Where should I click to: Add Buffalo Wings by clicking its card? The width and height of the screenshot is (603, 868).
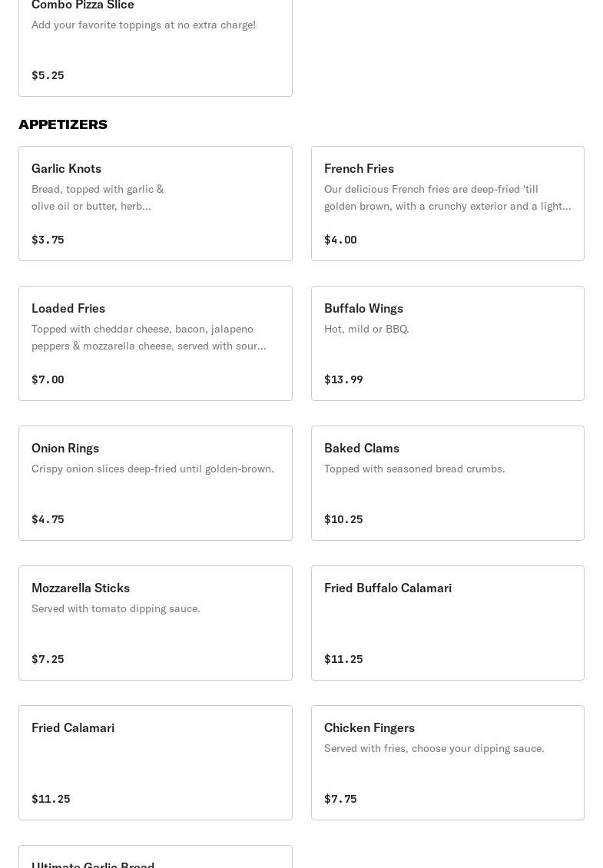(x=447, y=343)
